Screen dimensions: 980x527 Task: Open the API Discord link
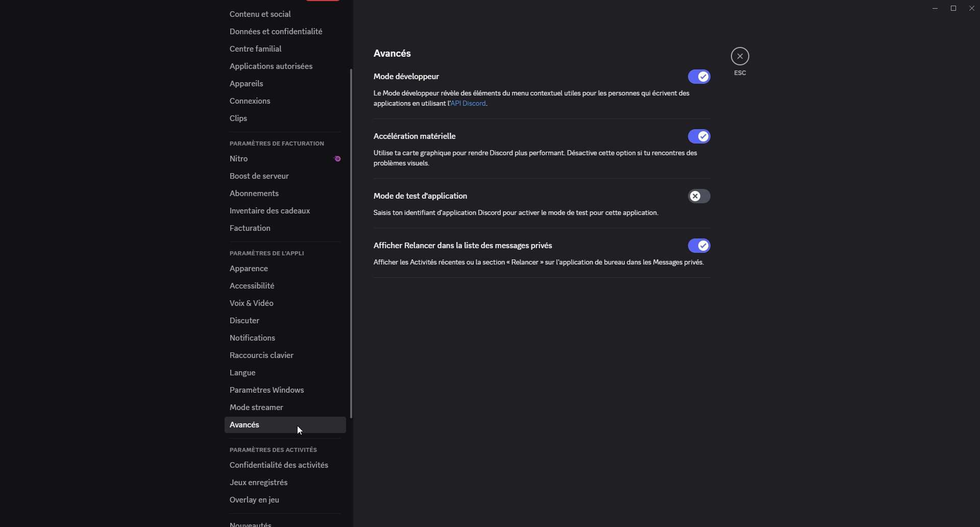[x=468, y=104]
